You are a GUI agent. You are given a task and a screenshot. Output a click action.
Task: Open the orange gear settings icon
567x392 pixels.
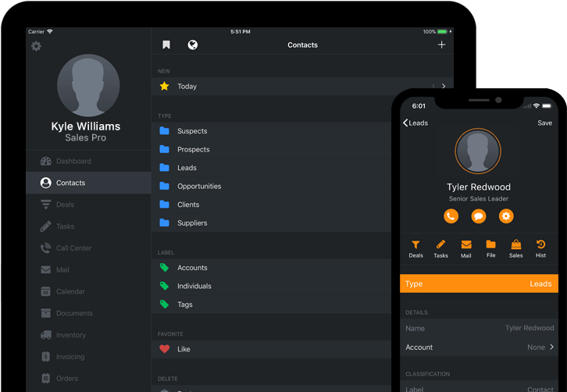(506, 216)
